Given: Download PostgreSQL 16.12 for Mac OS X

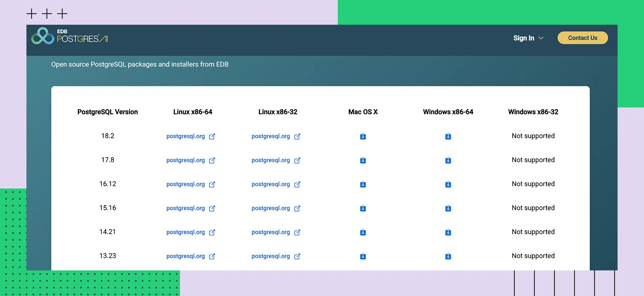Looking at the screenshot, I should pyautogui.click(x=363, y=184).
